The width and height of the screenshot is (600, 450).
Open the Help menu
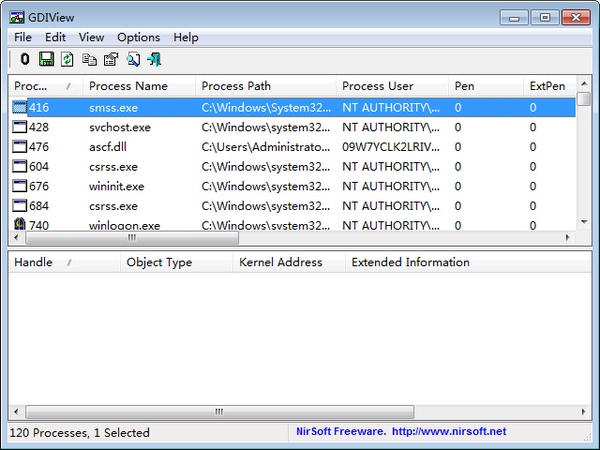coord(186,37)
